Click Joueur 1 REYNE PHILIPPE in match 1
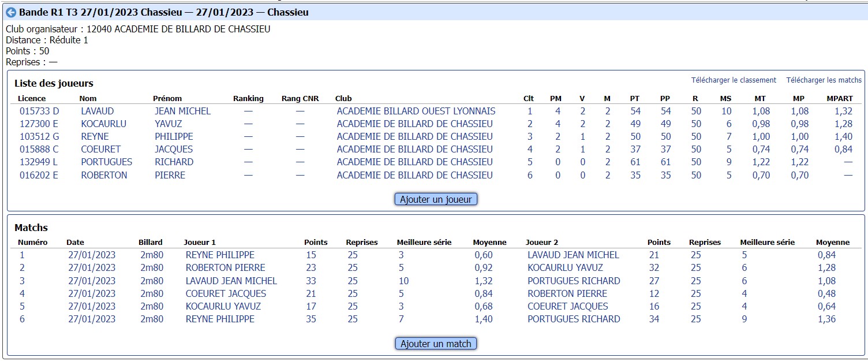The image size is (868, 361). point(220,255)
